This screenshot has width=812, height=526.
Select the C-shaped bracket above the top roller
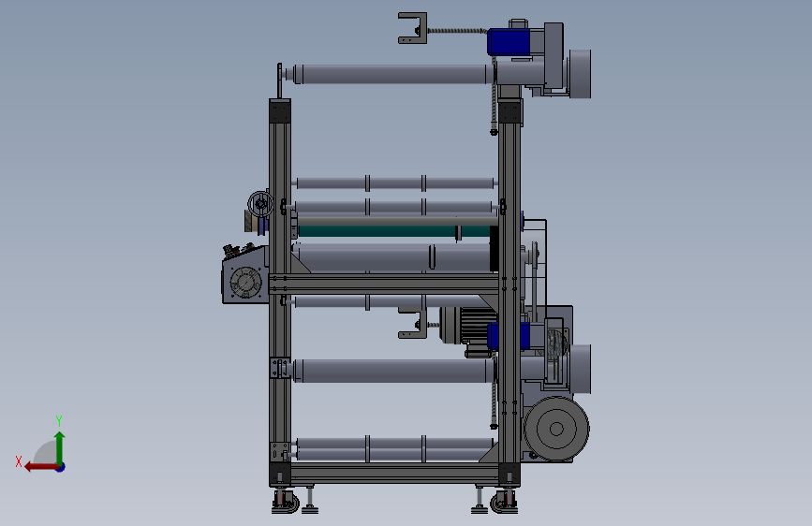(413, 28)
